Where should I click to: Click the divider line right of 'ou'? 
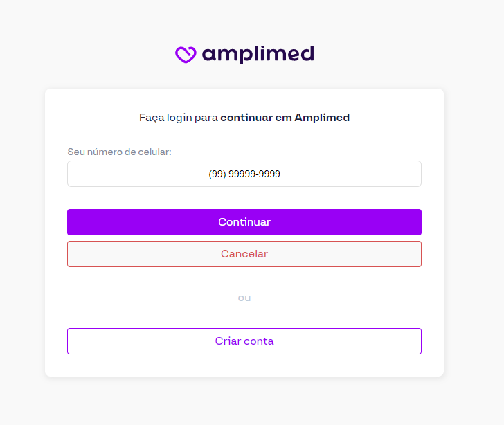tap(343, 298)
